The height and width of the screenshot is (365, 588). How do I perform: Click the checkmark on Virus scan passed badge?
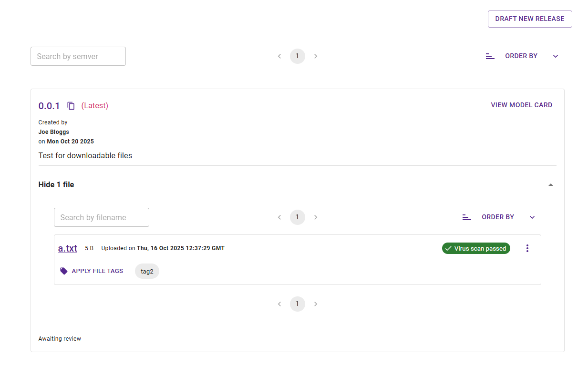point(448,248)
